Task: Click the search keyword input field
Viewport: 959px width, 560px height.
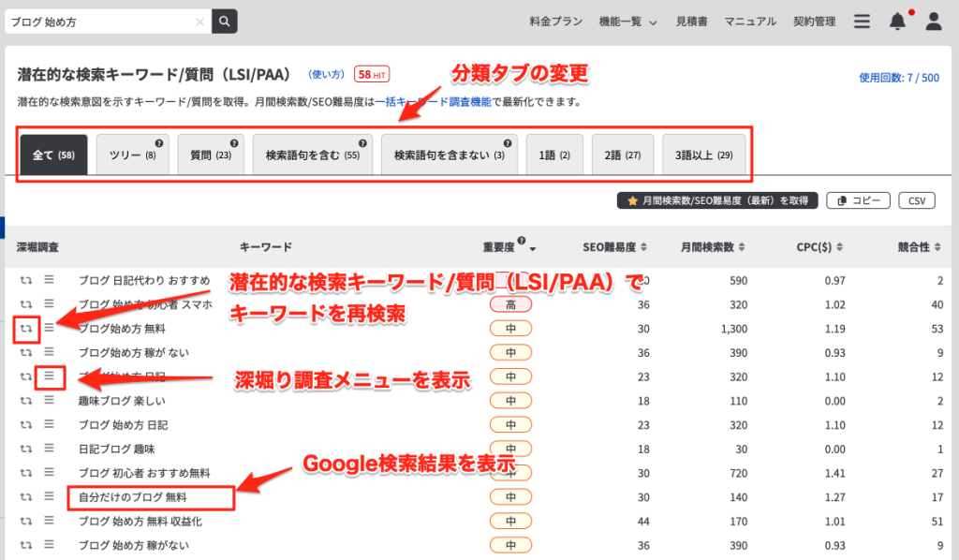Action: [98, 22]
